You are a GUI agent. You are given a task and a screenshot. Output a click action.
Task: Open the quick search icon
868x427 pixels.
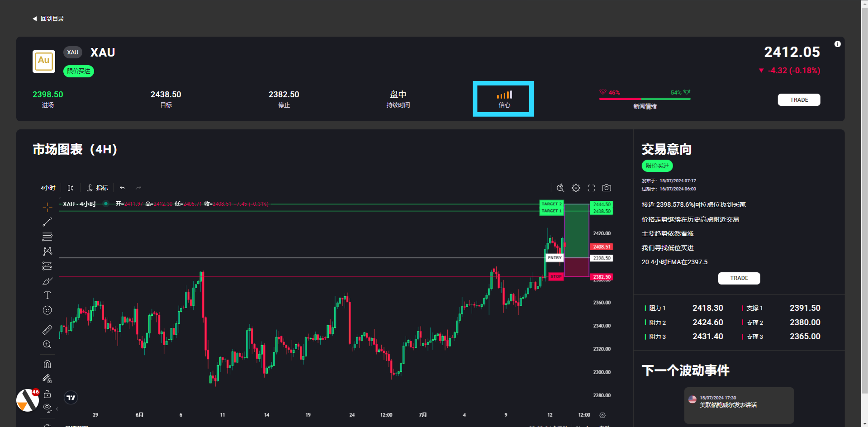pos(560,188)
